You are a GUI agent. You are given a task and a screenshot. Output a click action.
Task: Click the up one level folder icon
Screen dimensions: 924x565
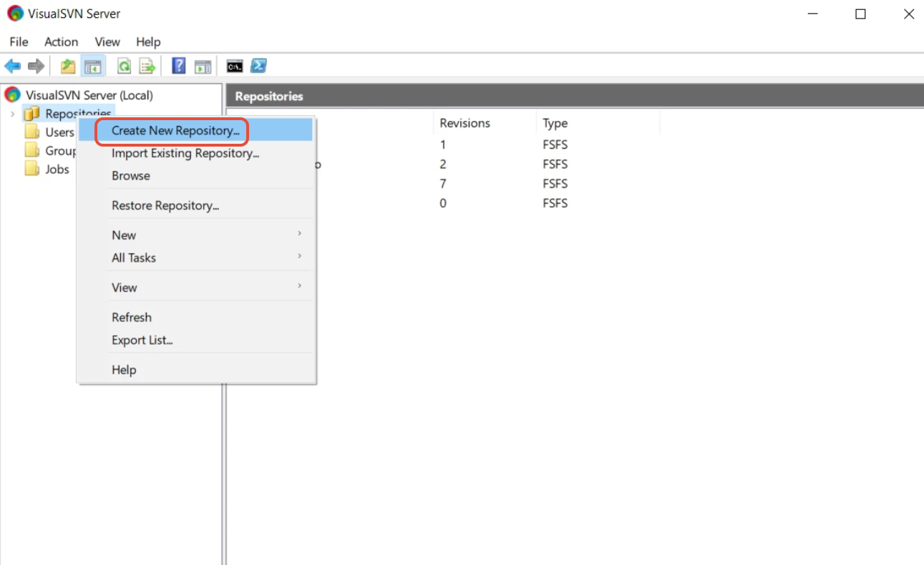point(67,66)
